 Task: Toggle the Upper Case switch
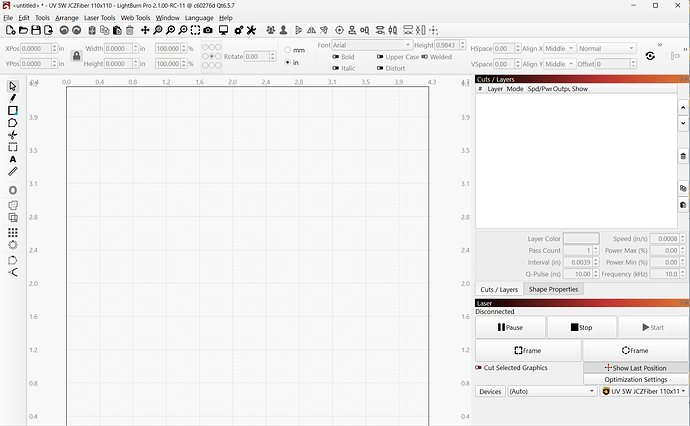click(380, 57)
